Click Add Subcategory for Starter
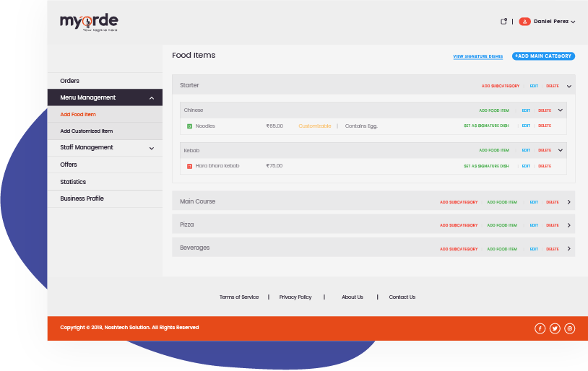 point(501,86)
